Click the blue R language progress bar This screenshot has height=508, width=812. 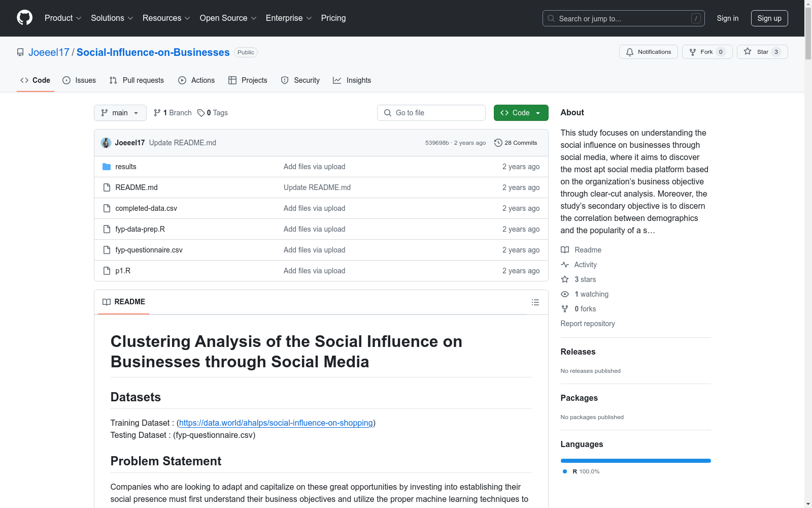point(636,461)
